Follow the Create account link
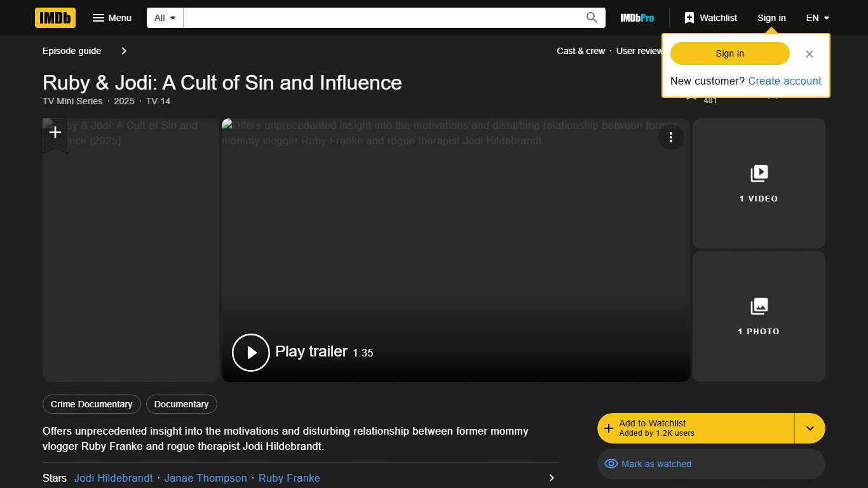Viewport: 868px width, 488px height. pyautogui.click(x=785, y=81)
